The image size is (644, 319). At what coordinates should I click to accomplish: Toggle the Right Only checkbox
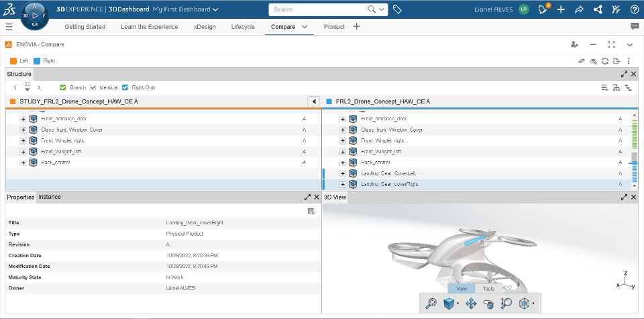[x=125, y=87]
